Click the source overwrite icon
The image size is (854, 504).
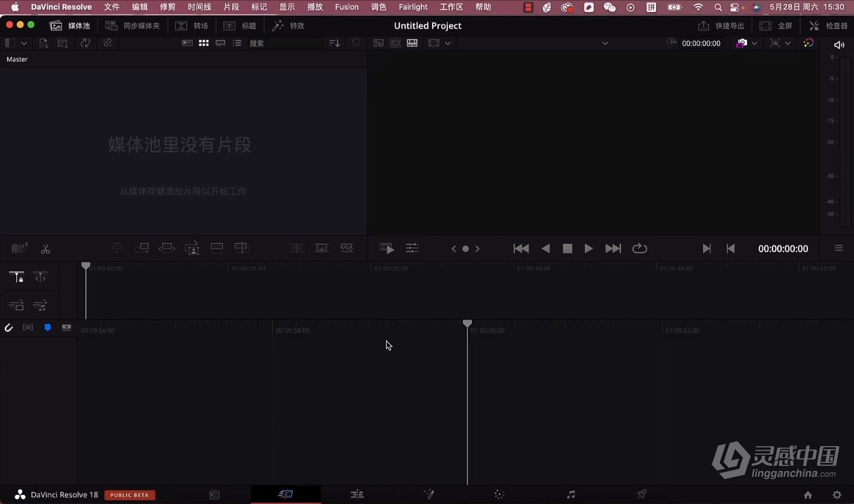[x=241, y=248]
